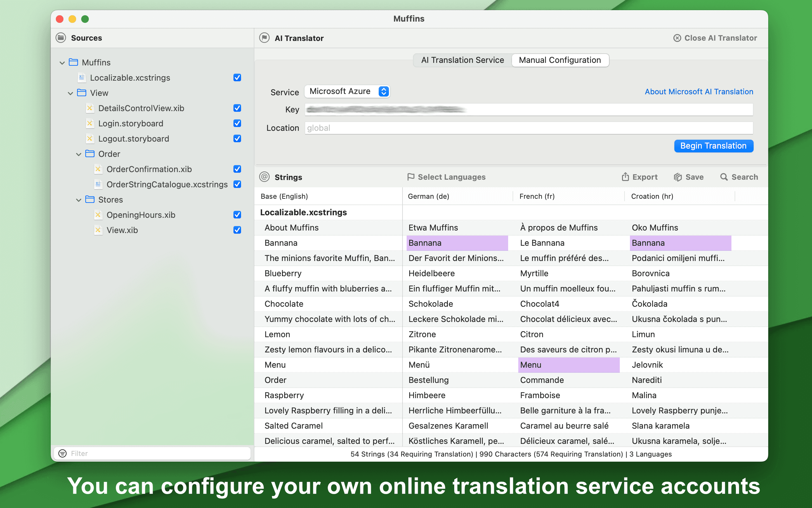Open About Microsoft AI Translation link
The width and height of the screenshot is (812, 508).
(699, 91)
